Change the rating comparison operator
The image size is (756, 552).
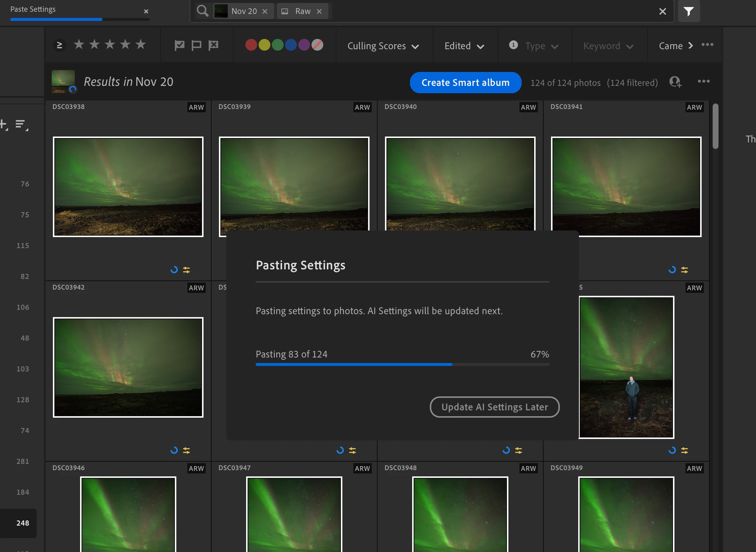[60, 45]
